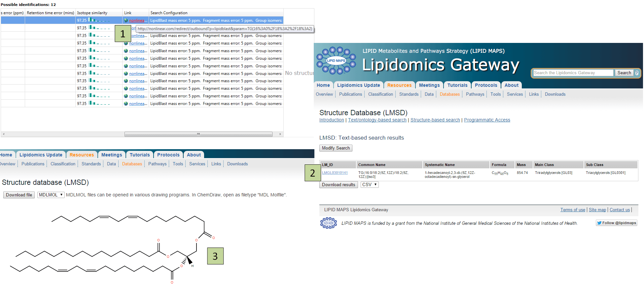The width and height of the screenshot is (644, 303).
Task: Select the Lipidomics Update tab in right page
Action: click(x=358, y=85)
